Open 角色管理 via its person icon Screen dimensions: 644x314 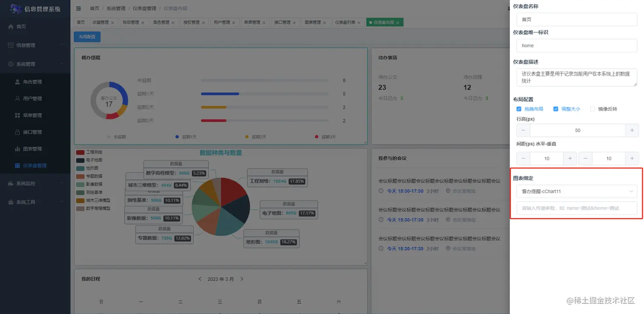[x=17, y=82]
